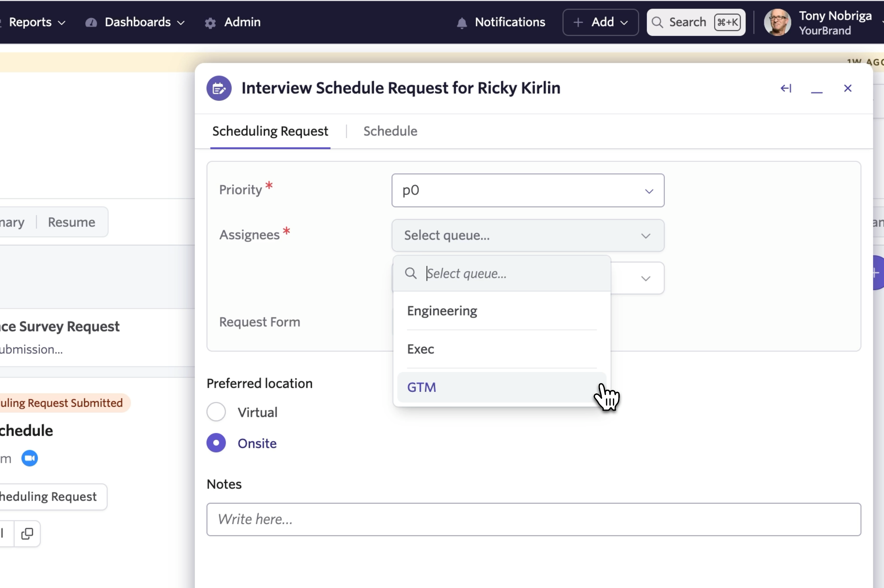
Task: Go to the Admin section
Action: pos(242,22)
